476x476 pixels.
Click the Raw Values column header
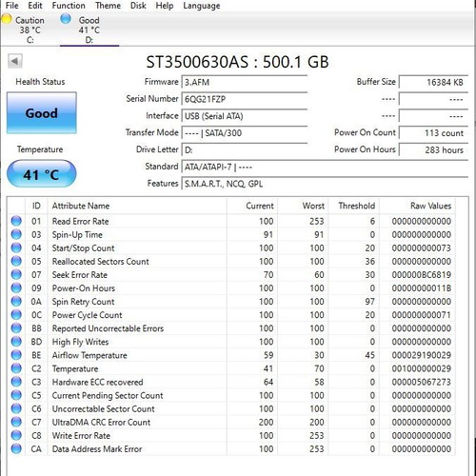(x=418, y=206)
